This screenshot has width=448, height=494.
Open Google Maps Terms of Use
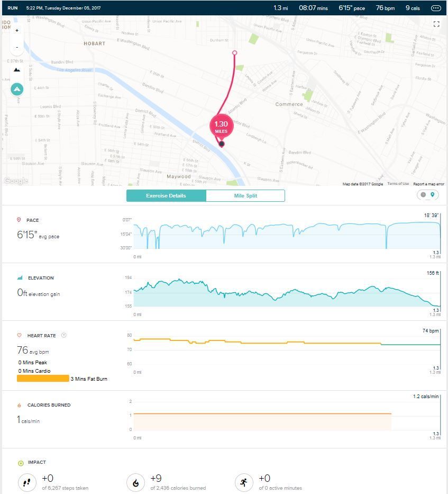click(398, 184)
